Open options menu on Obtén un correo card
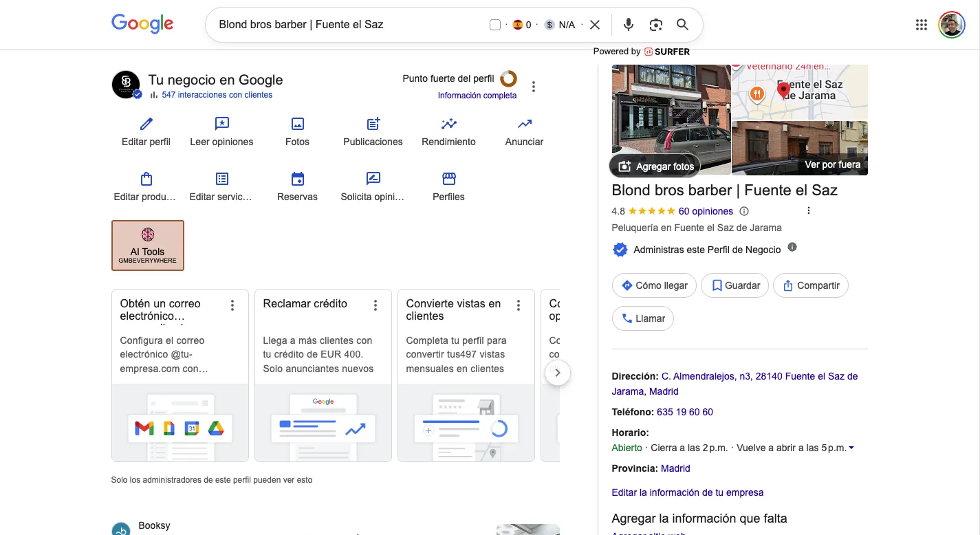 click(232, 305)
